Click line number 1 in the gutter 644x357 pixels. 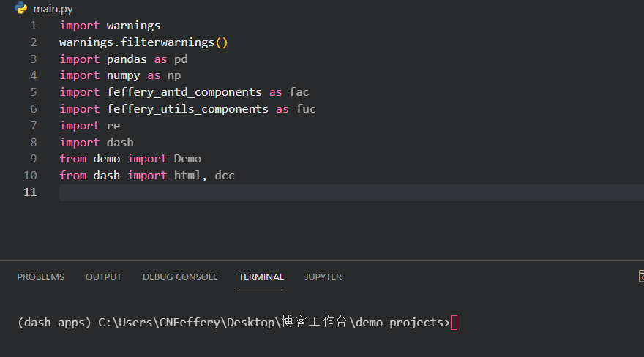[34, 26]
